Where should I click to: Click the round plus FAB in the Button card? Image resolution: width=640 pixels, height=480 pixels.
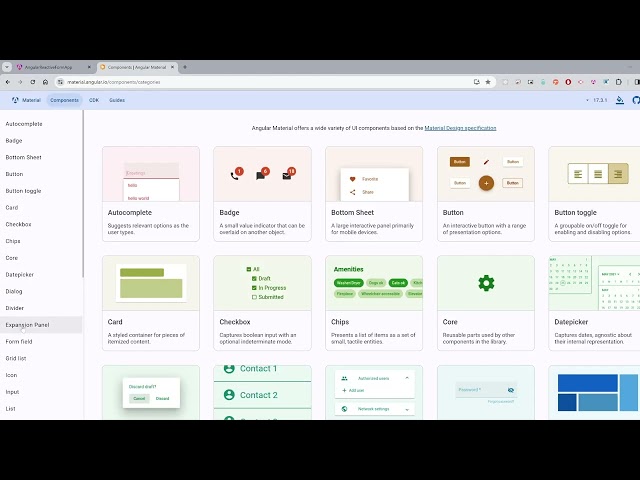[486, 183]
